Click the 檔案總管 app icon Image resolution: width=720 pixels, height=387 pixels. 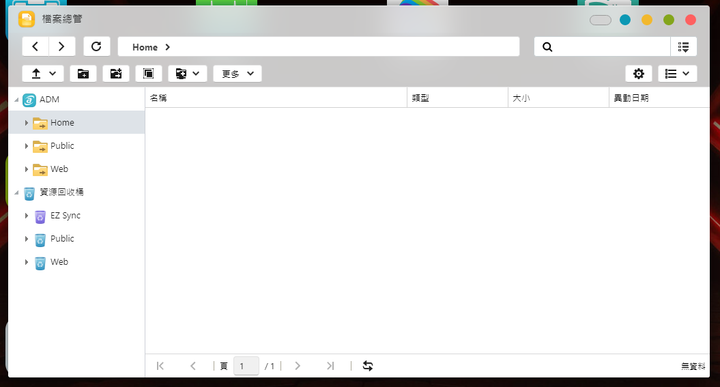(x=27, y=19)
